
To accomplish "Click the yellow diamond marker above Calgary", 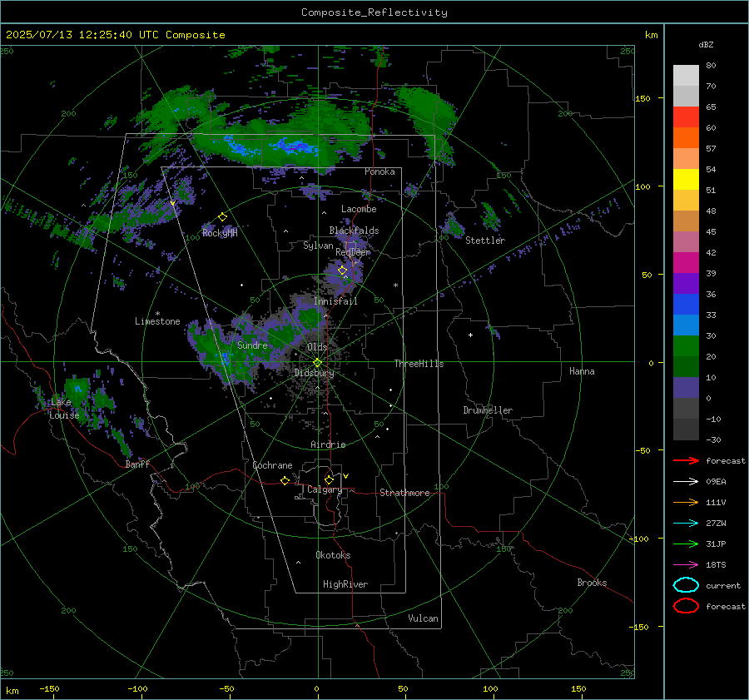I will [x=329, y=479].
